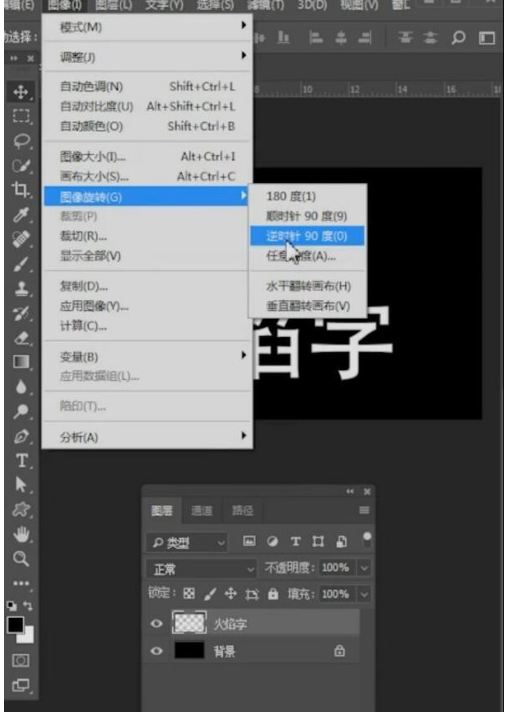506x712 pixels.
Task: Select the Eraser tool
Action: click(21, 337)
